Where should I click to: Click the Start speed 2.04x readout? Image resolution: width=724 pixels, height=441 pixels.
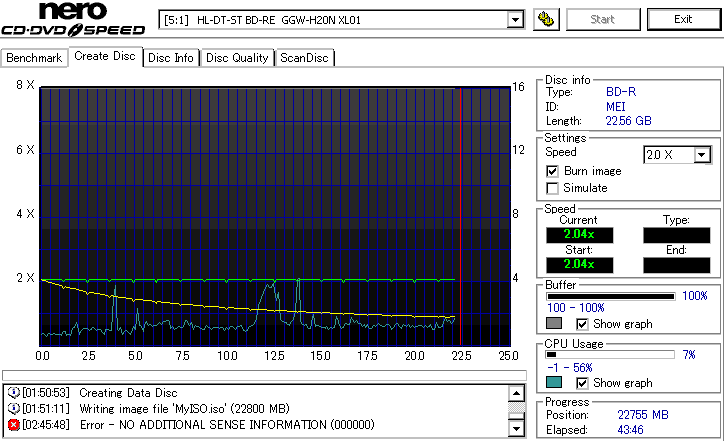click(579, 265)
